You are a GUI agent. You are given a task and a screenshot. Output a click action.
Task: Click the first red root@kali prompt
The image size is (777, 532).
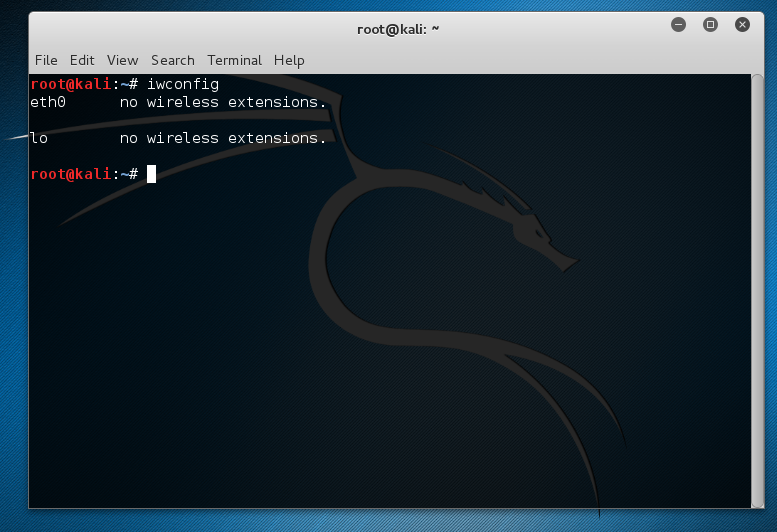(70, 84)
